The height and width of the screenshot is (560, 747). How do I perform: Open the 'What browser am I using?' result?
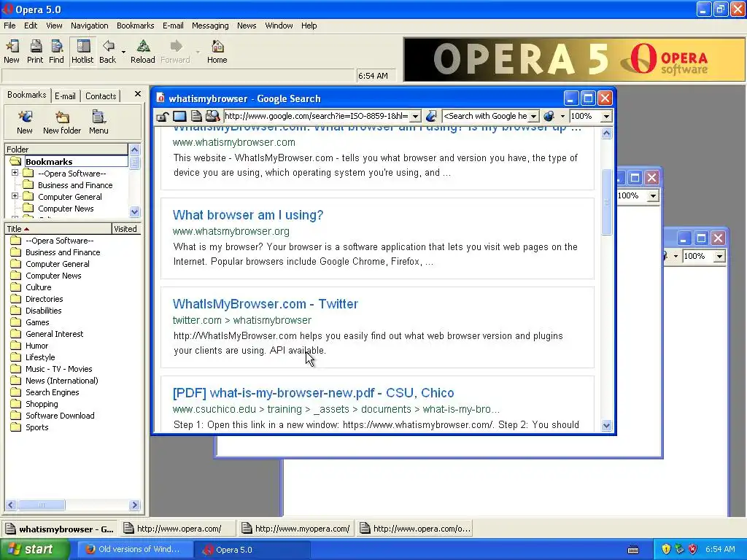[x=248, y=215]
